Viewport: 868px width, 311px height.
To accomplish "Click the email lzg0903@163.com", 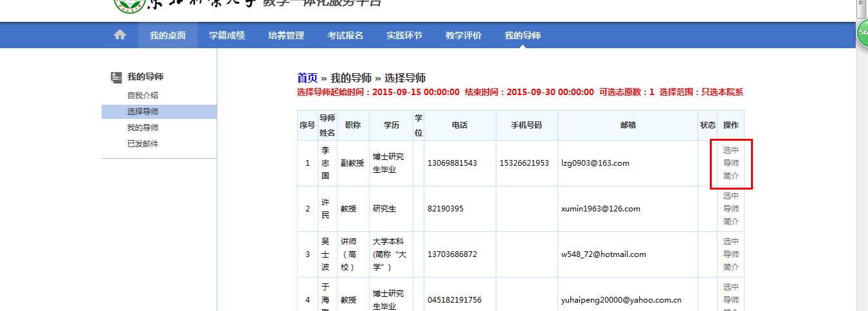I will pyautogui.click(x=595, y=163).
